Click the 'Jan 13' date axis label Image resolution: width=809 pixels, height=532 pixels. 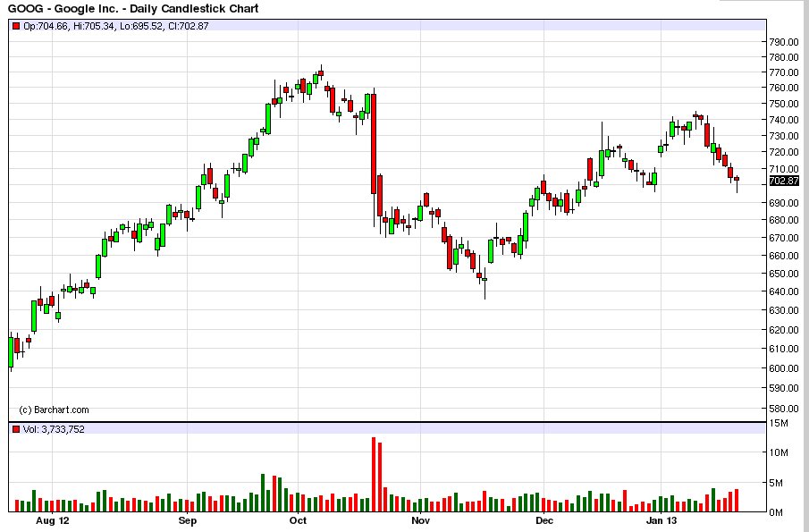coord(662,520)
